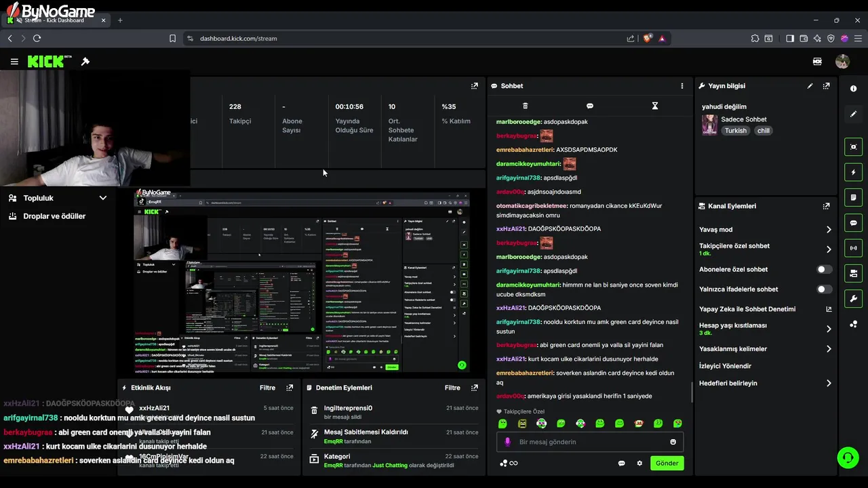Viewport: 868px width, 488px height.
Task: Reload the page
Action: point(37,39)
